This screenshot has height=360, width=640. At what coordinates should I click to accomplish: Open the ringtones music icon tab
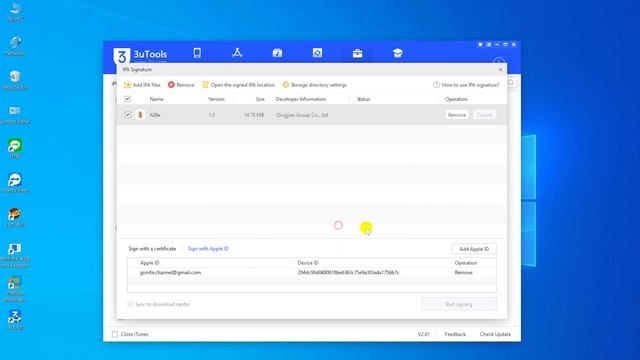pyautogui.click(x=277, y=53)
